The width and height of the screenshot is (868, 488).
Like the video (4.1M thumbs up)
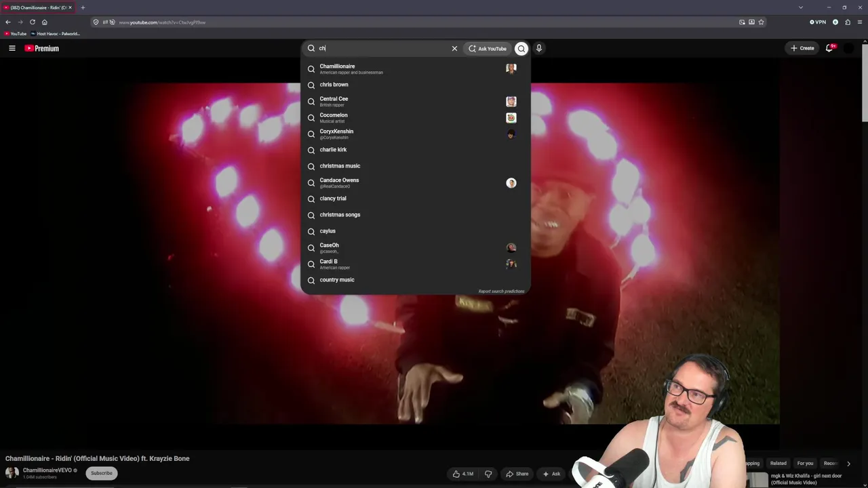(x=463, y=474)
